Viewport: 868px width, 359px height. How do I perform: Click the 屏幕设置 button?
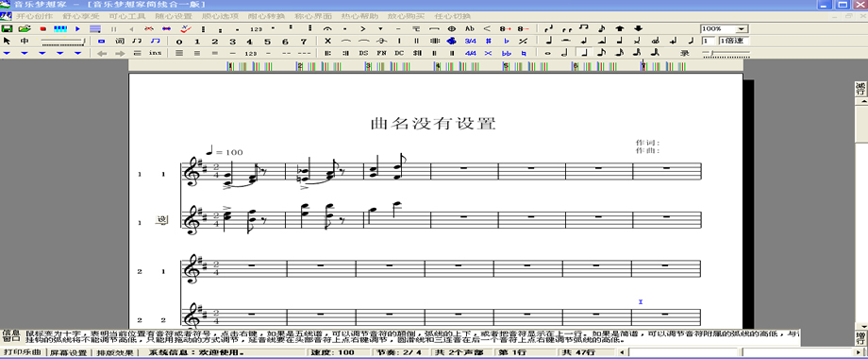click(x=69, y=352)
